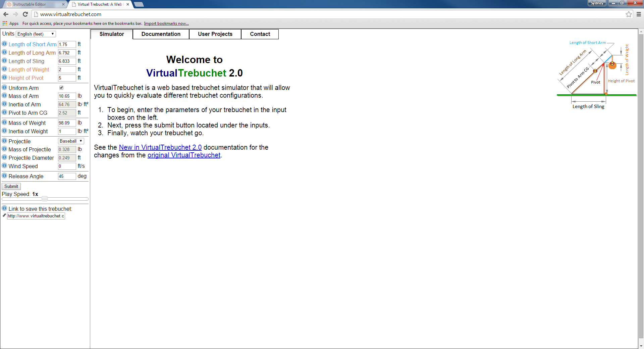Click the Sydney profile button
644x349 pixels.
pyautogui.click(x=597, y=3)
